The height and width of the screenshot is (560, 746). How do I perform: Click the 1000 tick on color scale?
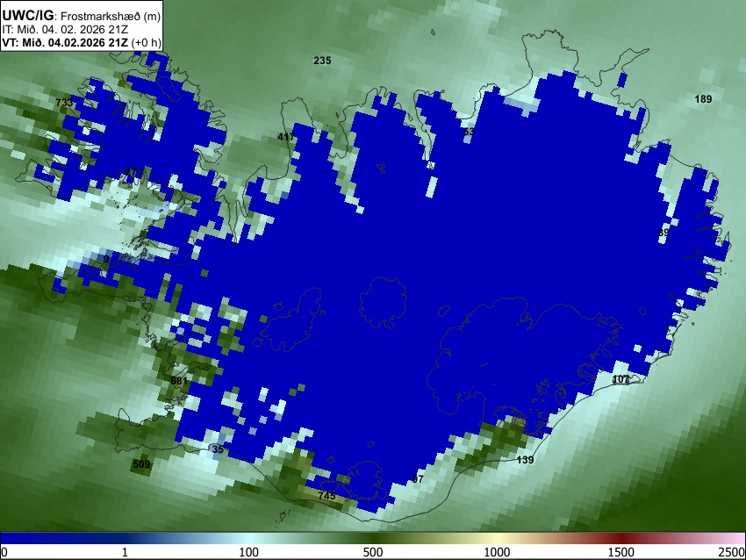(497, 552)
